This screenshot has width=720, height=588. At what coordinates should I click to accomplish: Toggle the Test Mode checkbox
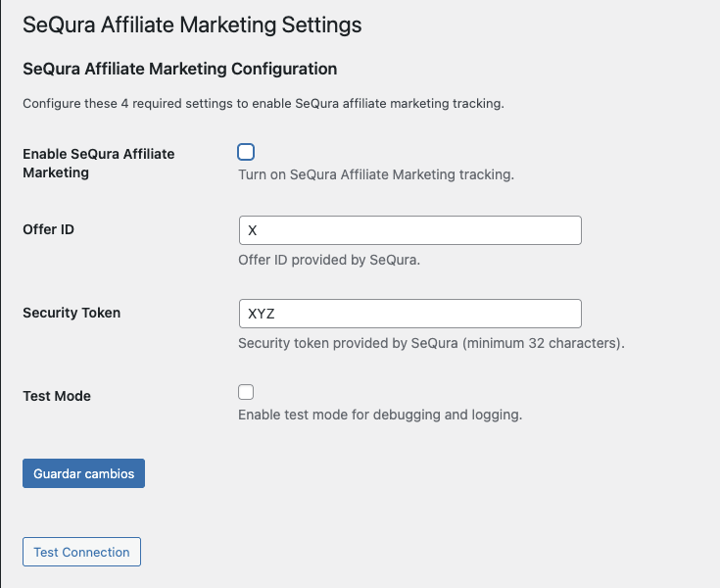246,392
